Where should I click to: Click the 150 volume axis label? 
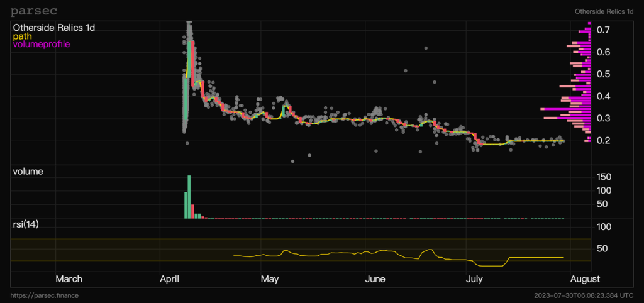pos(604,177)
